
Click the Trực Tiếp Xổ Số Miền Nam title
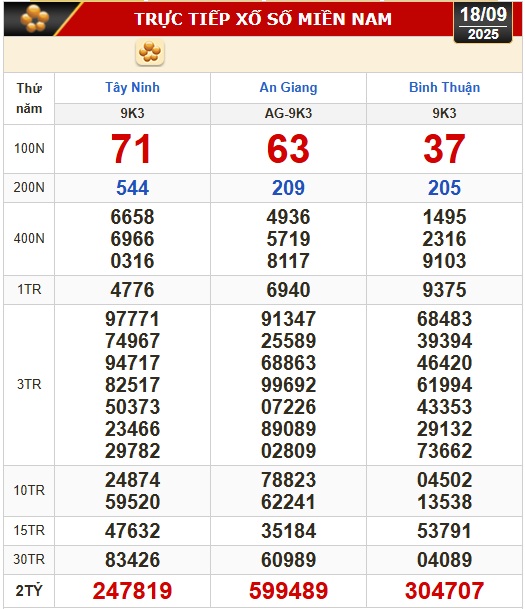pyautogui.click(x=263, y=19)
